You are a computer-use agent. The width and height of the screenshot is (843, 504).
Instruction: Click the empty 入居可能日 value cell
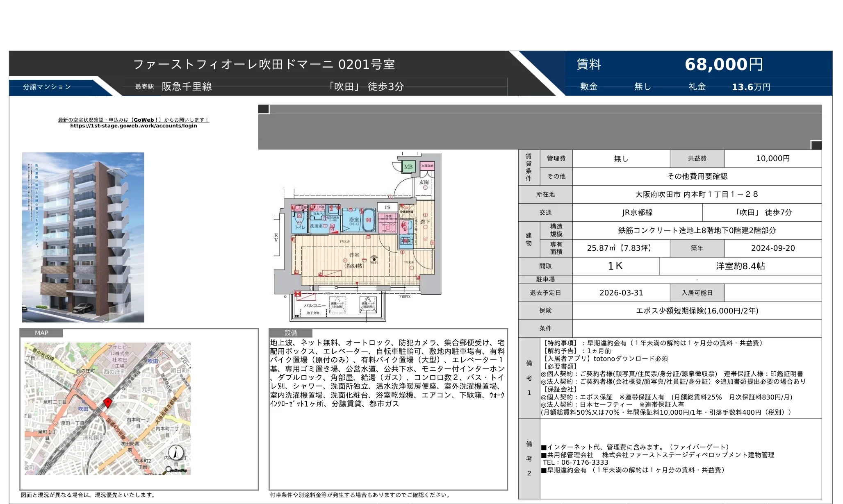click(772, 293)
